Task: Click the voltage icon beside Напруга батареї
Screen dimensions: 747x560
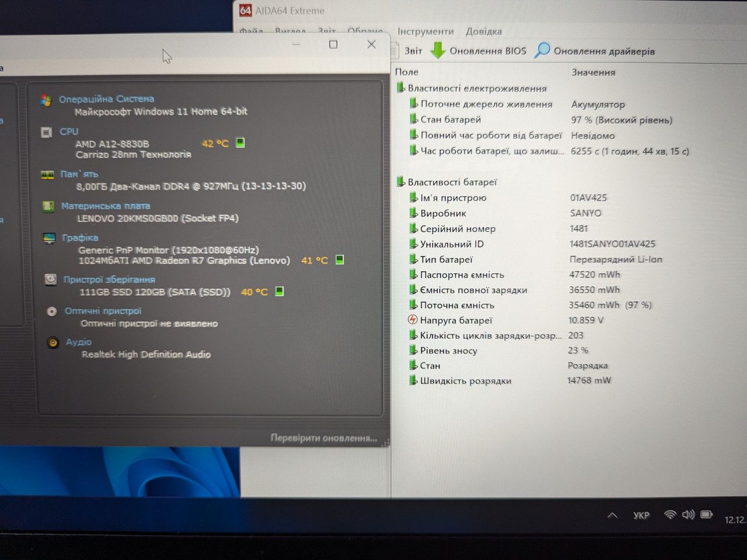Action: coord(413,320)
